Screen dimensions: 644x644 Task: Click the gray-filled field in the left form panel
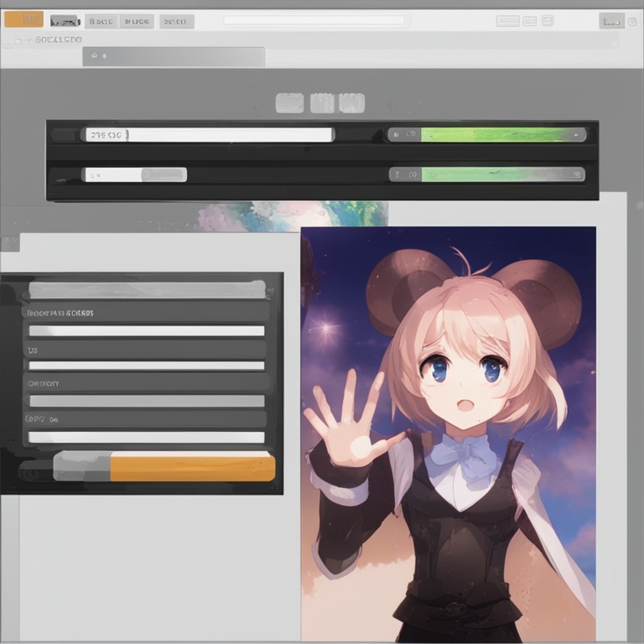click(147, 401)
